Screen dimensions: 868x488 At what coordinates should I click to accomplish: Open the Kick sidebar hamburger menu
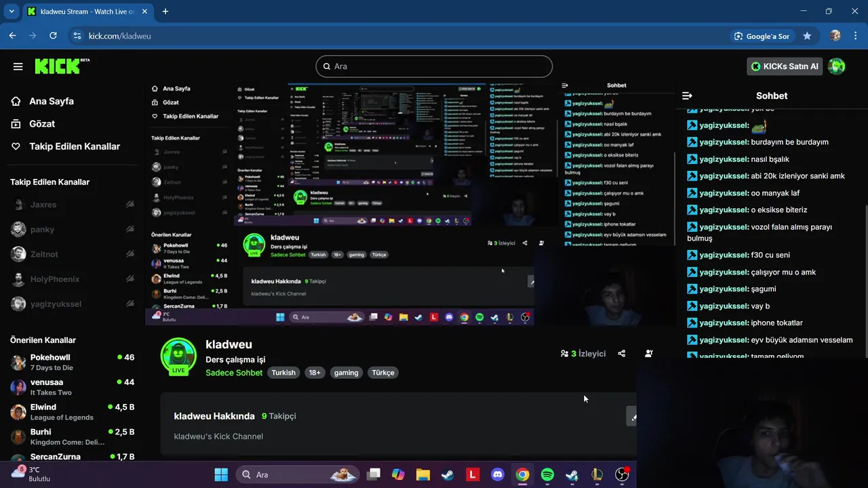18,66
